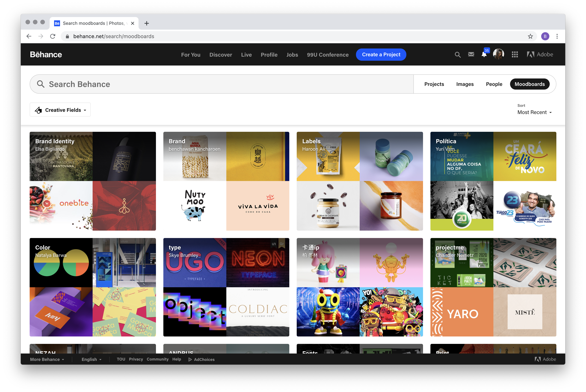Open the user profile avatar
This screenshot has width=586, height=392.
point(498,54)
